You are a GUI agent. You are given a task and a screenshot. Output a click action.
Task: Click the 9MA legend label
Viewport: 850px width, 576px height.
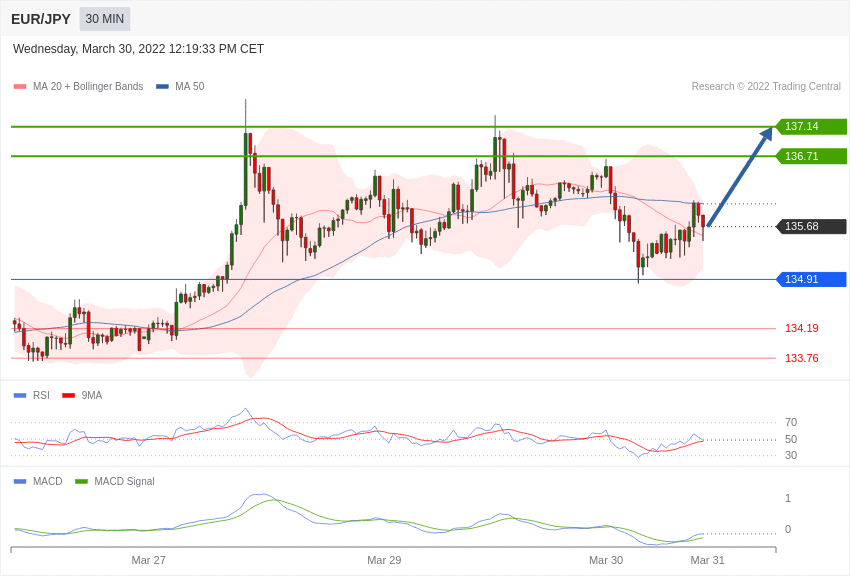click(x=92, y=395)
